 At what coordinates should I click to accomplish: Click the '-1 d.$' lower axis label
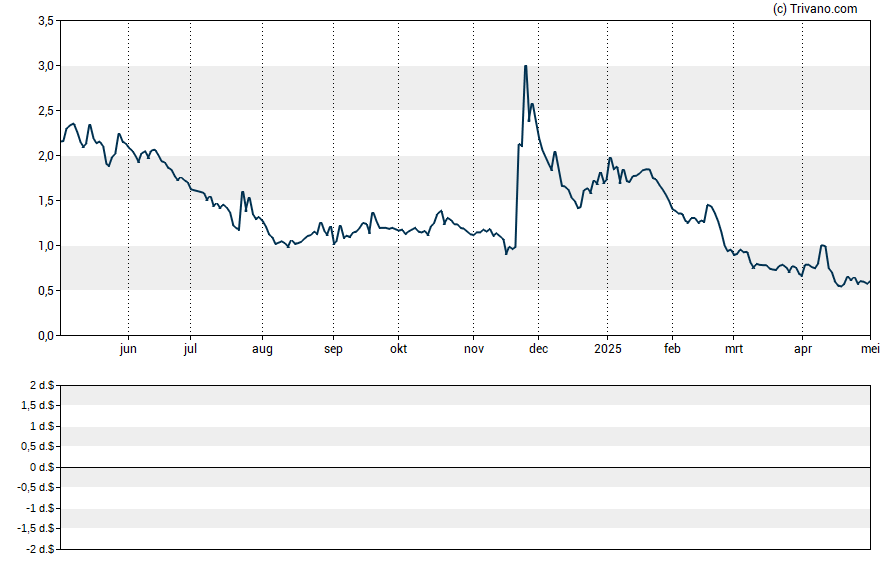pos(40,508)
